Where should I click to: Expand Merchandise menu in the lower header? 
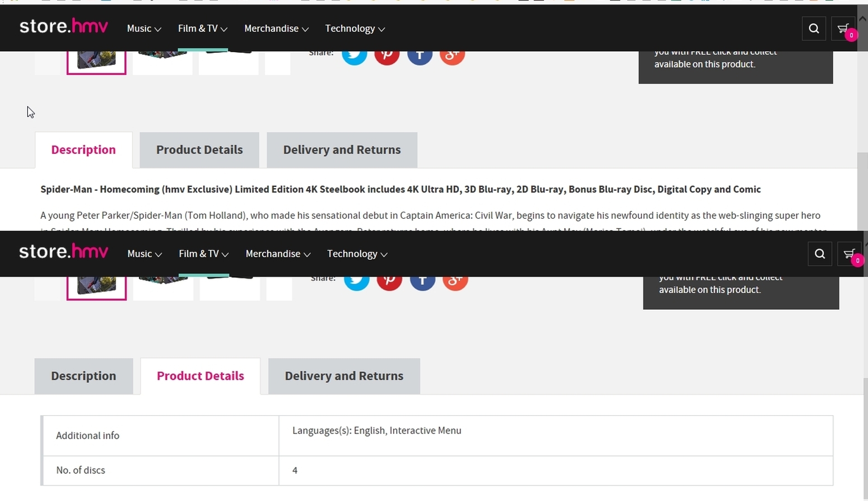(x=278, y=254)
